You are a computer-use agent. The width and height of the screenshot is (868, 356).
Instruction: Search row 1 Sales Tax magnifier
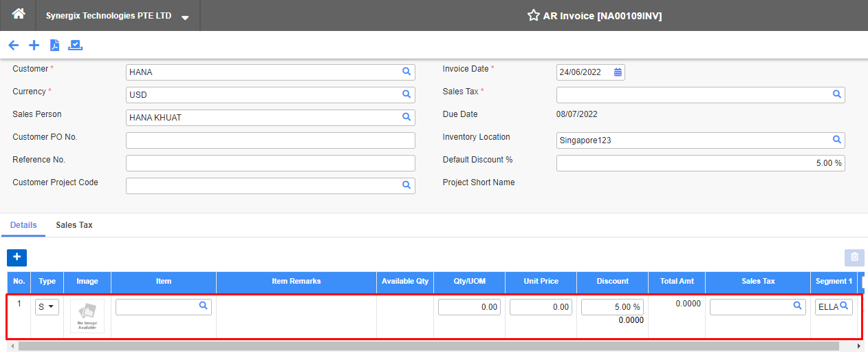pos(798,306)
